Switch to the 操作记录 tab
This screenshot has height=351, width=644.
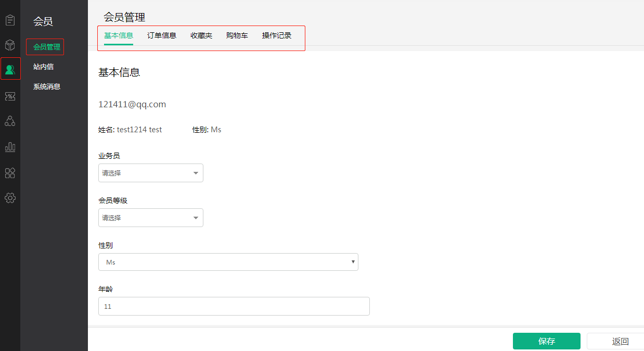tap(277, 35)
